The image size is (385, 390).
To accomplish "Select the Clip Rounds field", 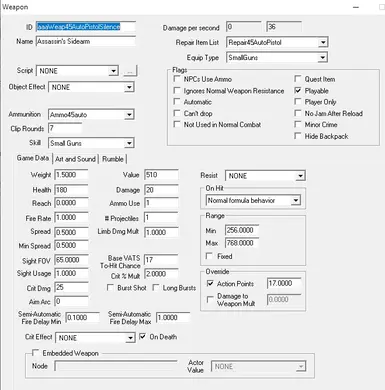I will pyautogui.click(x=65, y=128).
